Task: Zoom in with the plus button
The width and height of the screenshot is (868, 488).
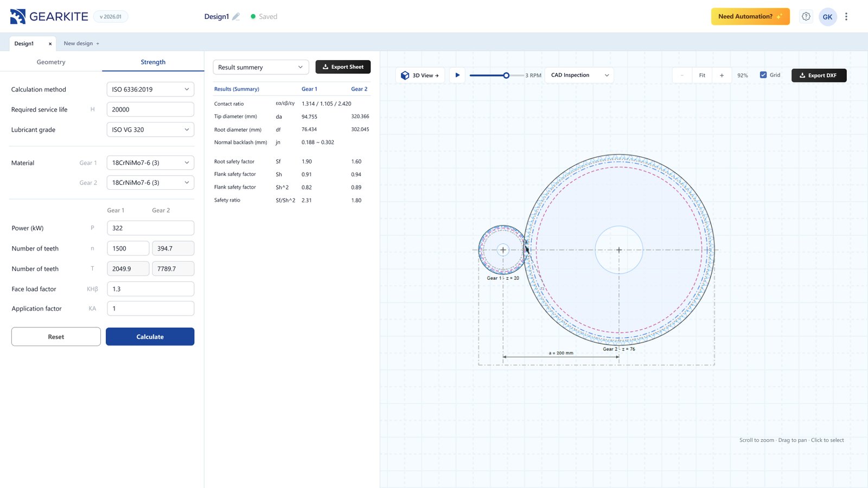Action: (x=722, y=75)
